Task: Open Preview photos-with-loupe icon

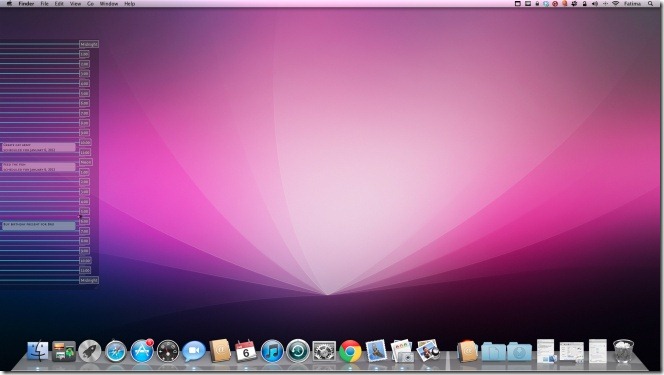Action: click(428, 351)
